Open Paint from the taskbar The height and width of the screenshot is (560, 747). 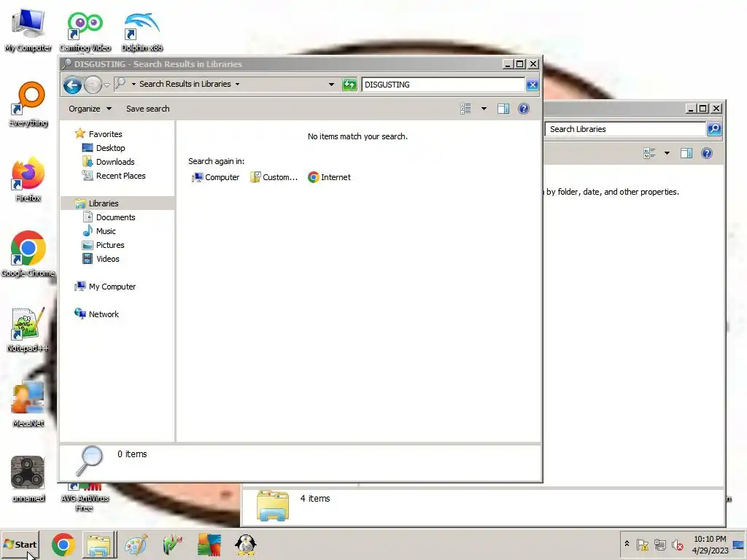tap(136, 544)
